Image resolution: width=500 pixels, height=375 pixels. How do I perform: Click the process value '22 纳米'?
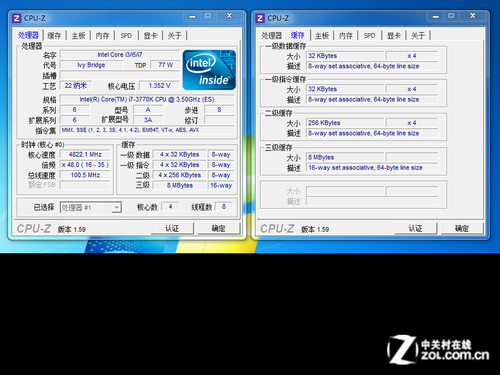click(76, 86)
